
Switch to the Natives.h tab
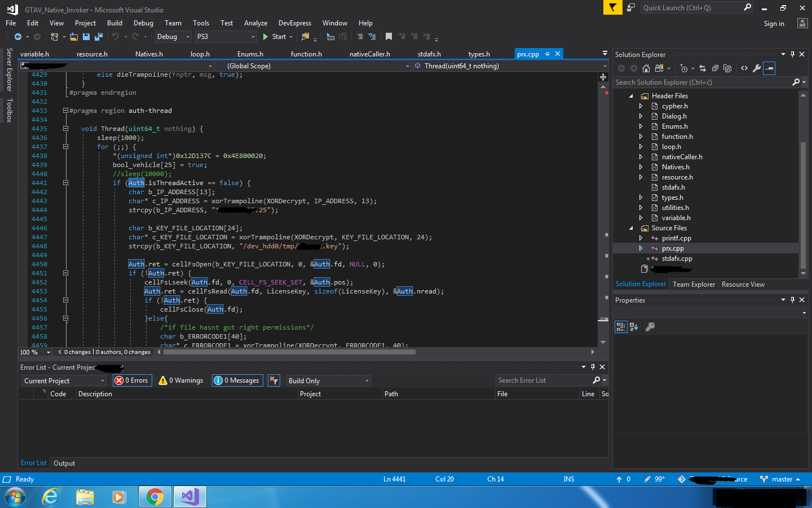[149, 54]
